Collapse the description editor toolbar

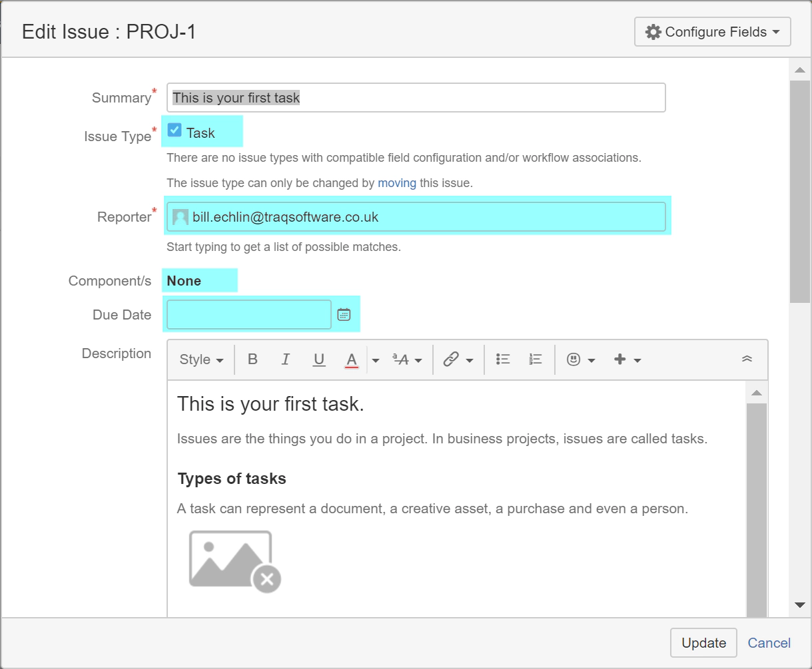(x=746, y=357)
